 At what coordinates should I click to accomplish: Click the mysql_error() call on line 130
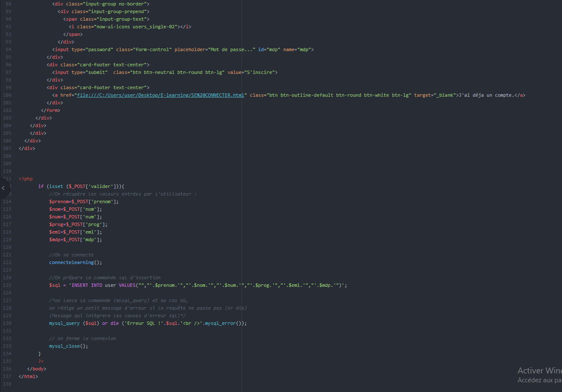220,323
